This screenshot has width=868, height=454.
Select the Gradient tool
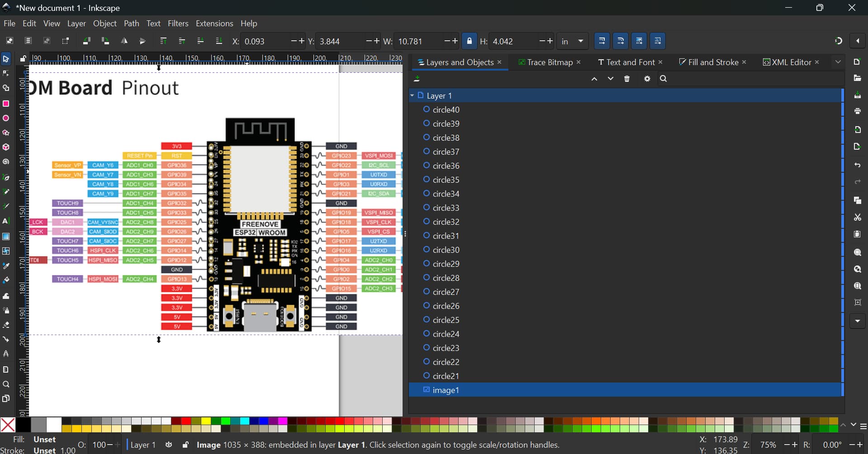pos(6,236)
